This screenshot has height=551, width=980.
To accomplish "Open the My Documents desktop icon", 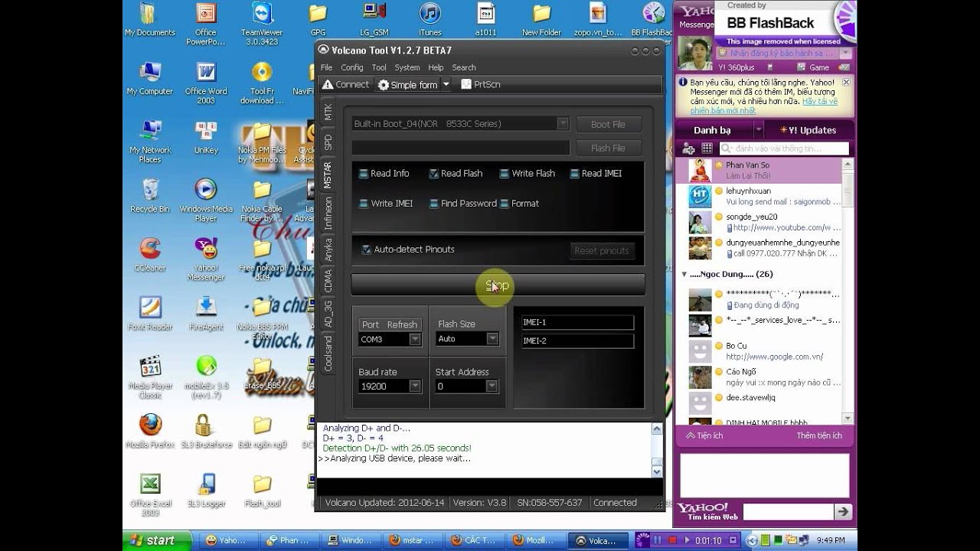I will [x=150, y=20].
